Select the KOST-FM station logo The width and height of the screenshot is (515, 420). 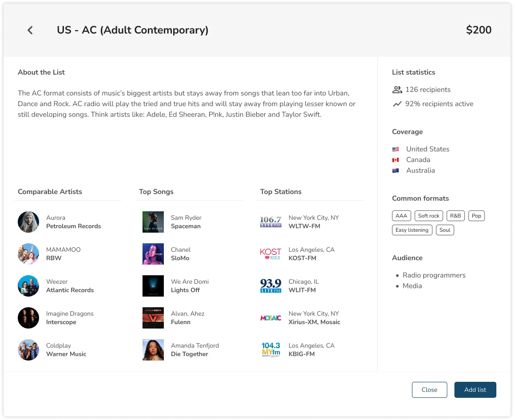270,254
